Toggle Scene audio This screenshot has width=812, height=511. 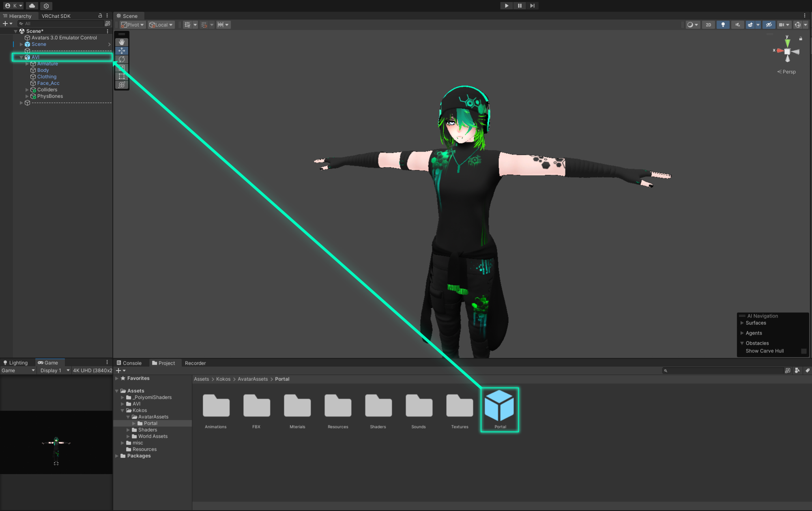click(x=737, y=25)
